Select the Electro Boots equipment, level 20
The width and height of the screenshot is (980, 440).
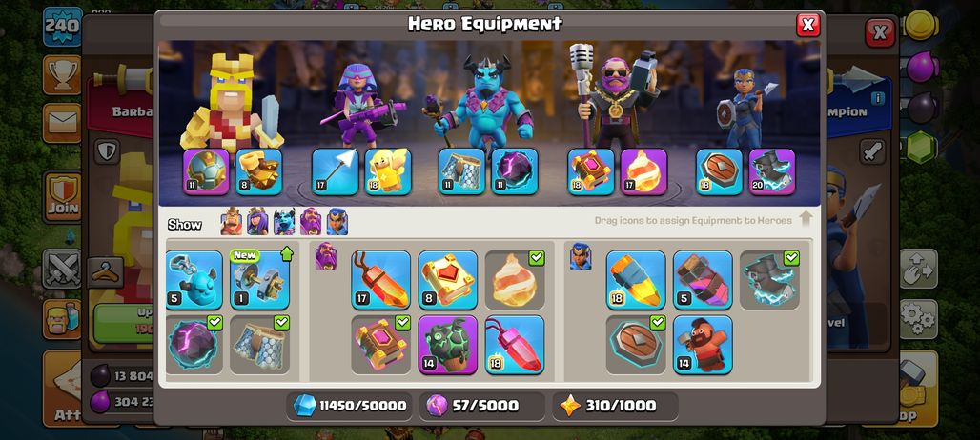[772, 171]
